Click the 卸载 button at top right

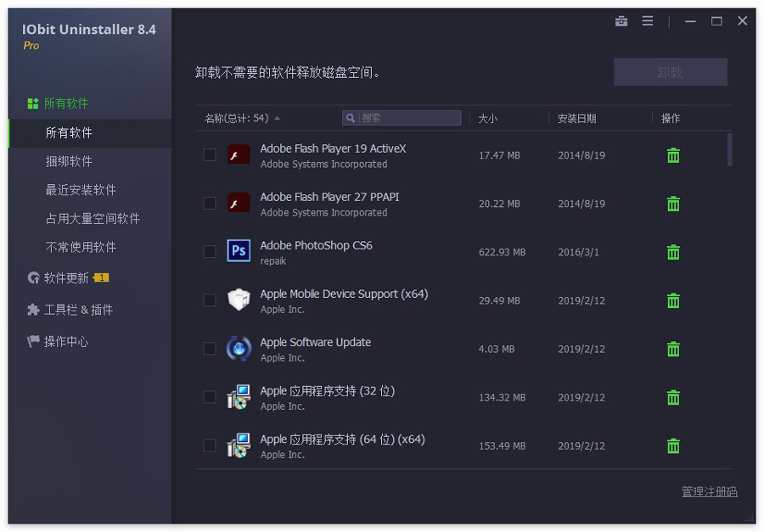tap(670, 71)
